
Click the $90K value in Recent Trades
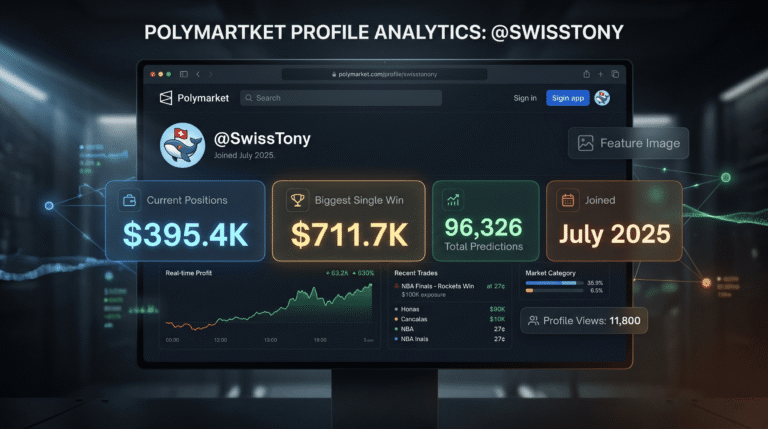coord(497,309)
